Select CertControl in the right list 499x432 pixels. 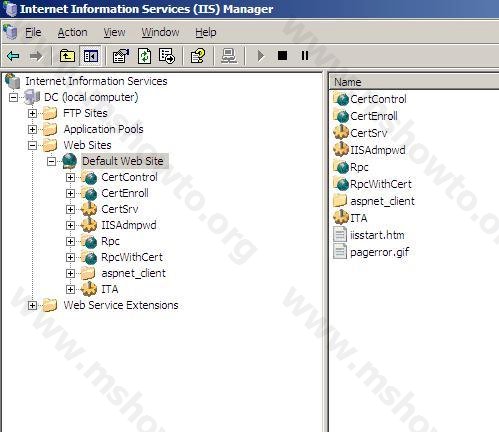click(378, 99)
